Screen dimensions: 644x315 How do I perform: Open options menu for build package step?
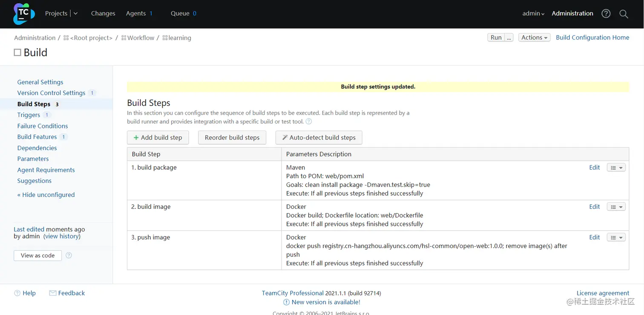[x=616, y=168]
